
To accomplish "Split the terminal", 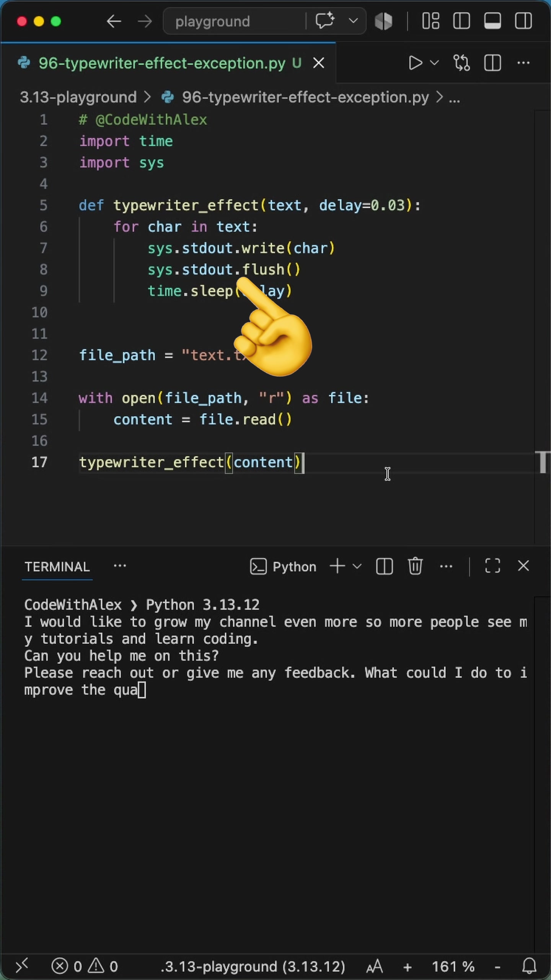I will point(384,566).
